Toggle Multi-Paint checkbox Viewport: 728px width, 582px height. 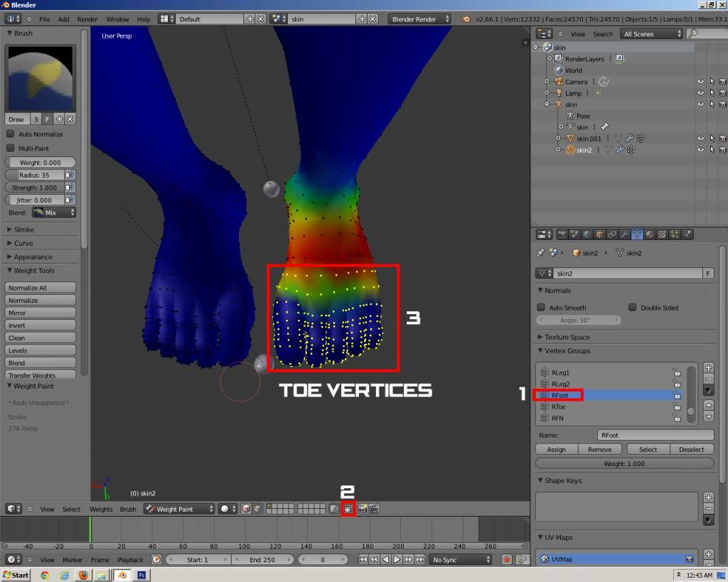(x=10, y=148)
